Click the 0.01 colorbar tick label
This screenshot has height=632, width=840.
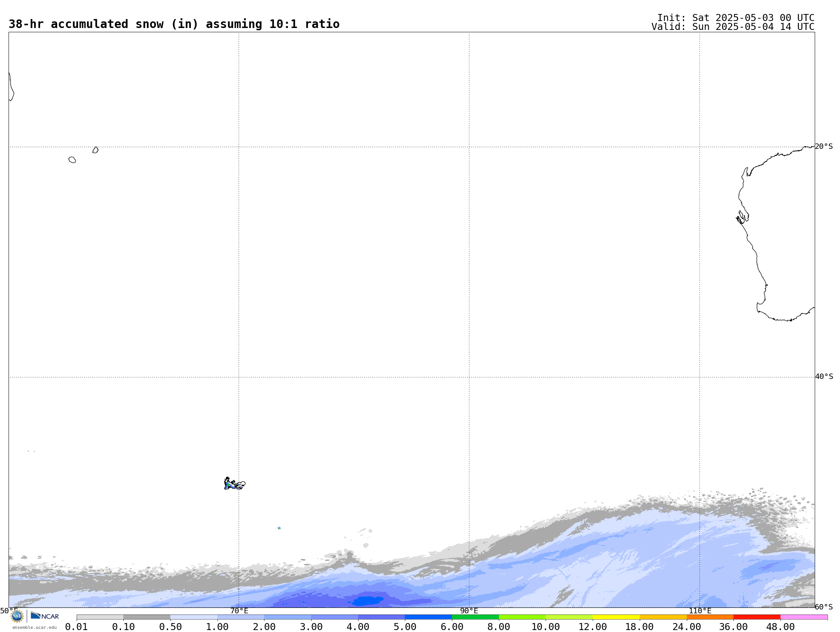click(77, 627)
